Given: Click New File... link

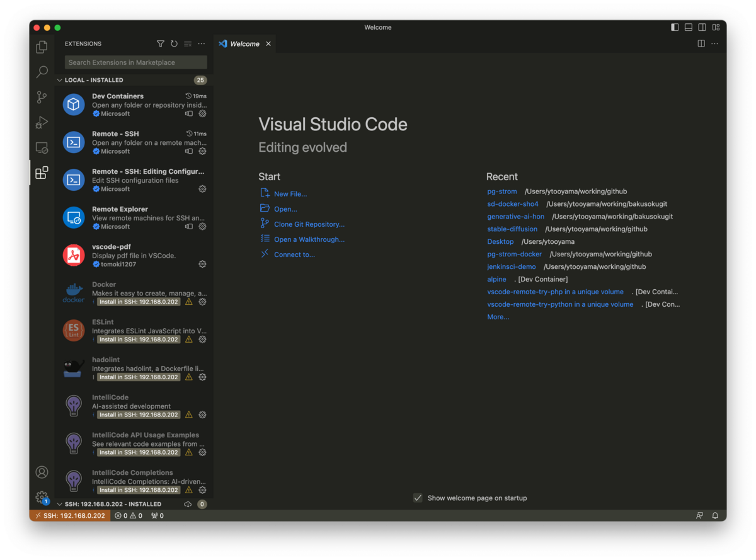Looking at the screenshot, I should pos(290,194).
